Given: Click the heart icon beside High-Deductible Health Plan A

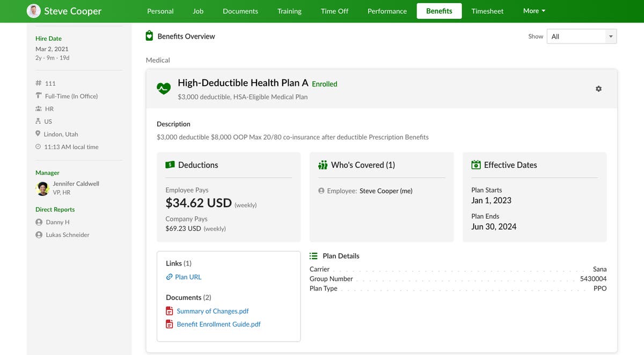Looking at the screenshot, I should coord(163,88).
